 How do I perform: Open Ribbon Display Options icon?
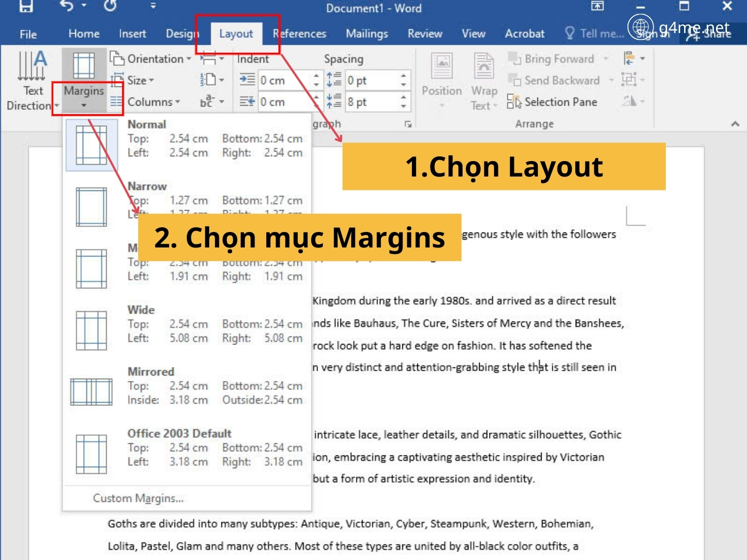tap(598, 6)
